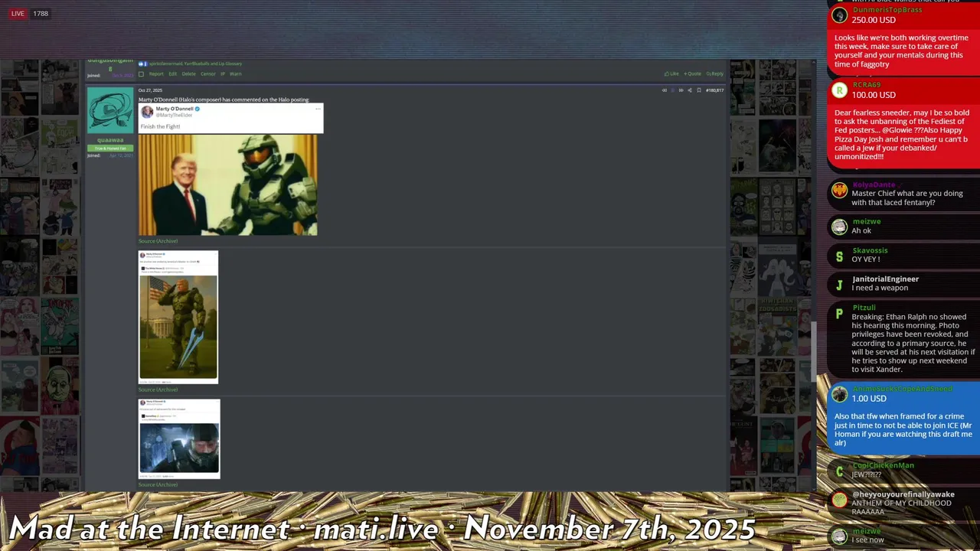980x551 pixels.
Task: Open the Trump and Master Chief handshake image
Action: pos(227,184)
